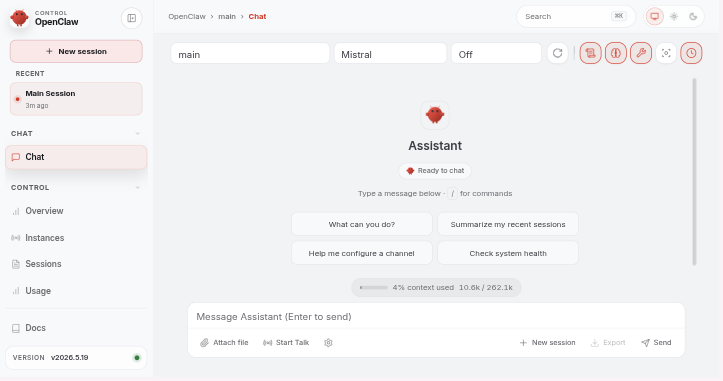Click the '/' commands key hint
The height and width of the screenshot is (381, 723).
tap(452, 194)
